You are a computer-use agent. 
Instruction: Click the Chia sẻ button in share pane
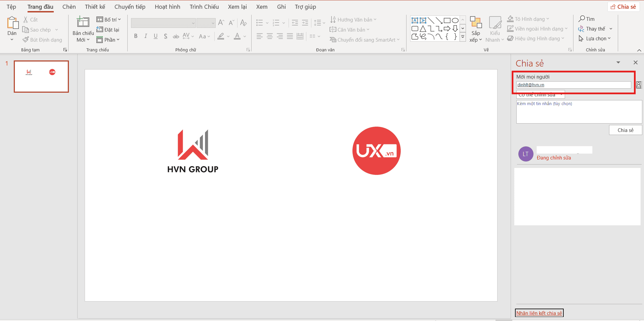click(x=625, y=130)
